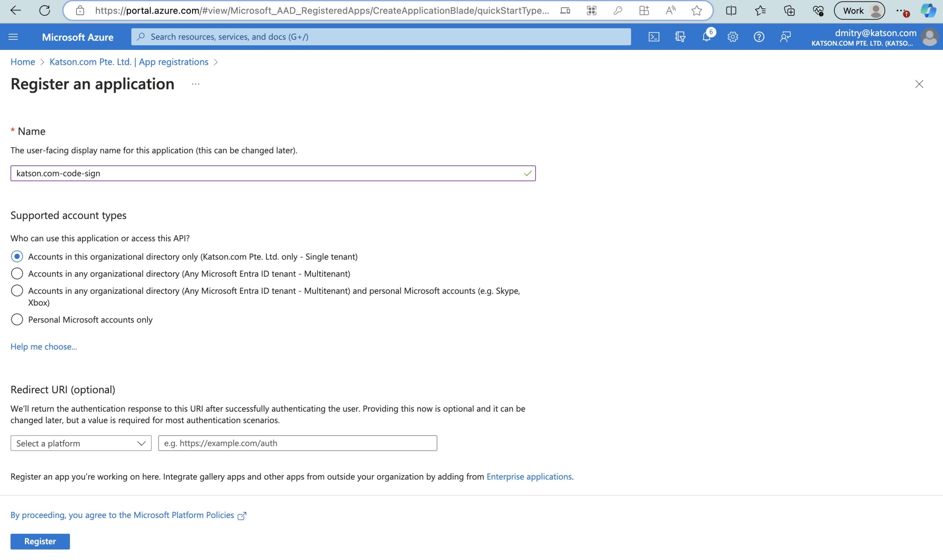Viewport: 943px width, 560px height.
Task: Go to Home breadcrumb
Action: tap(22, 62)
